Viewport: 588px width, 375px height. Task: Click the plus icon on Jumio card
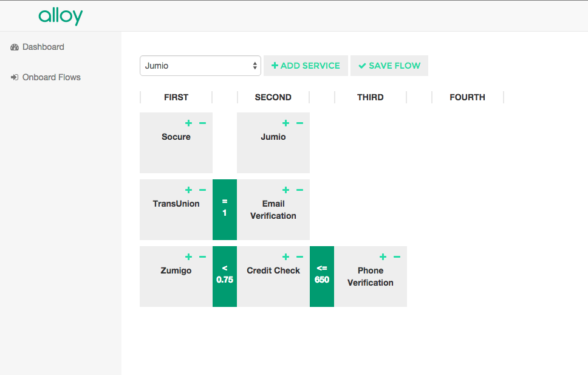pyautogui.click(x=285, y=123)
